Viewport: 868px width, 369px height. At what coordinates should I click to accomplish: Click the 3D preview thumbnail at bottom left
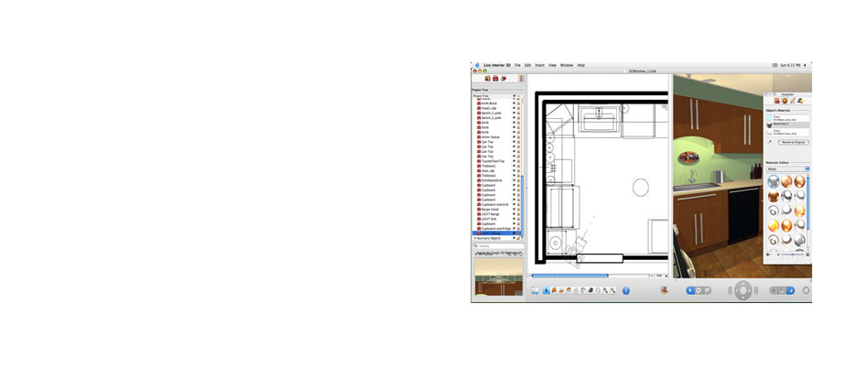tap(498, 277)
